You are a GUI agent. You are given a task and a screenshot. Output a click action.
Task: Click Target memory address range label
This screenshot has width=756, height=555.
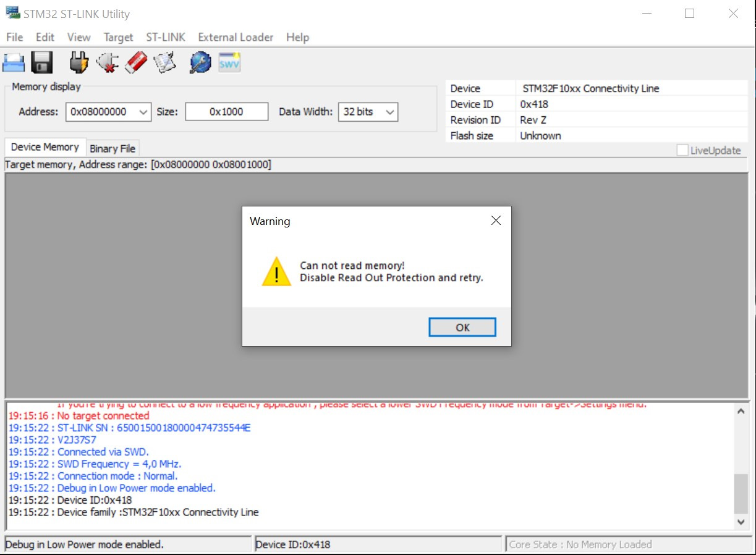[138, 164]
